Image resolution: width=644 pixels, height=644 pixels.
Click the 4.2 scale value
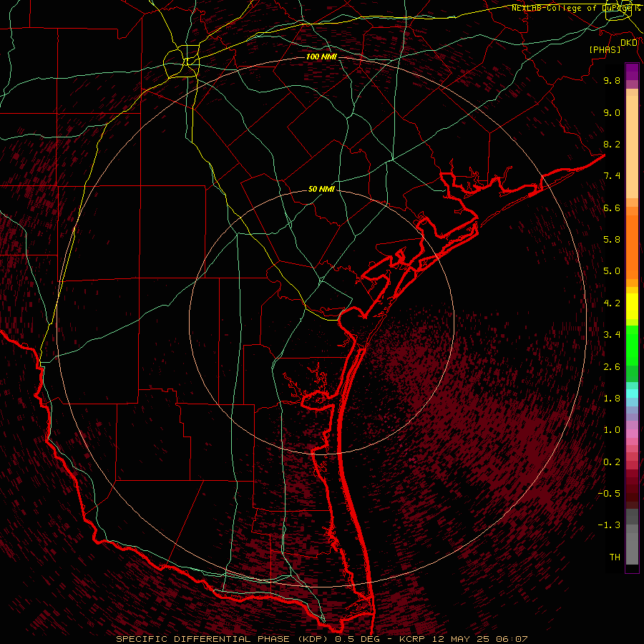pos(612,303)
